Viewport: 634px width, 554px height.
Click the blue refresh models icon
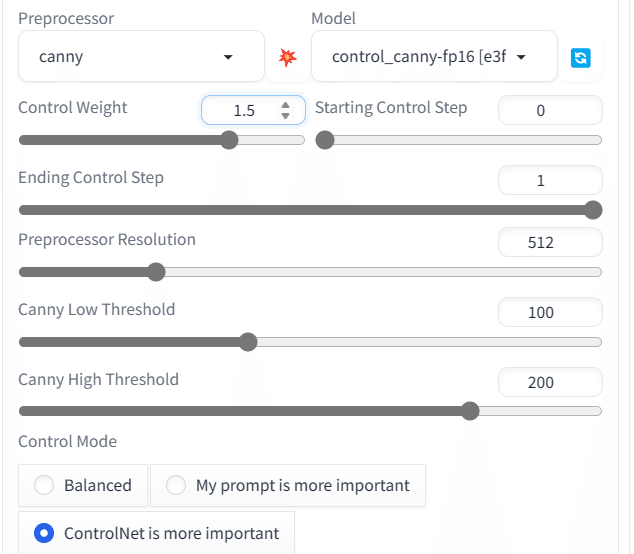581,57
